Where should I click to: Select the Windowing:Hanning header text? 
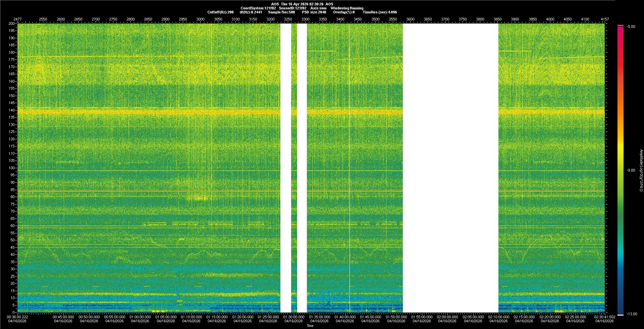pos(347,8)
